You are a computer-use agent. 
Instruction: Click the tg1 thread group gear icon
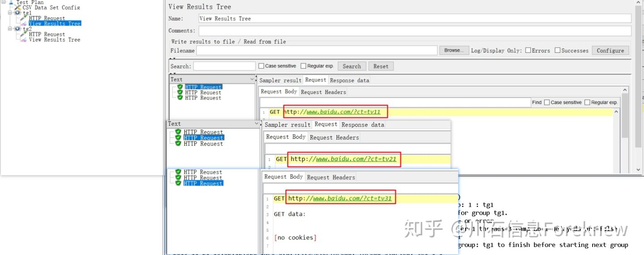click(17, 13)
